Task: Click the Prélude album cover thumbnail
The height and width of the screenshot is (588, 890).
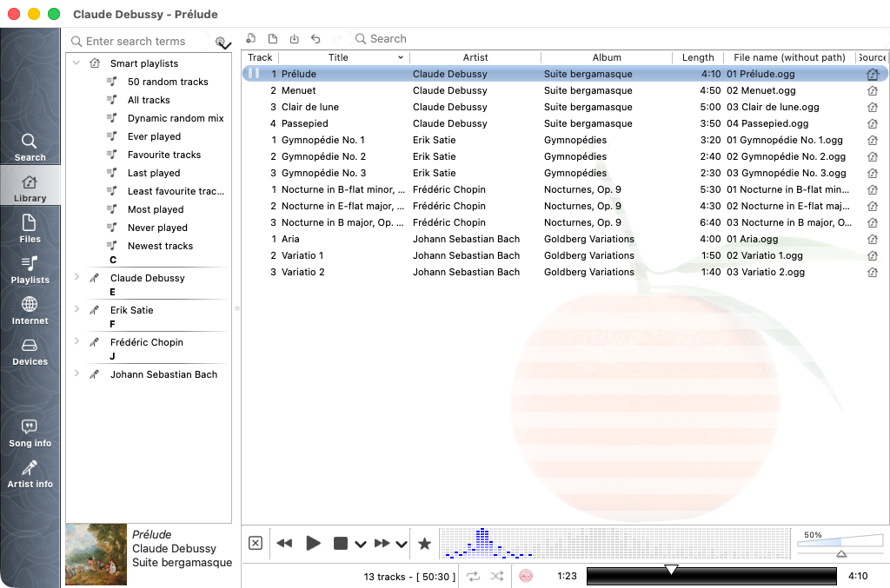Action: 96,554
